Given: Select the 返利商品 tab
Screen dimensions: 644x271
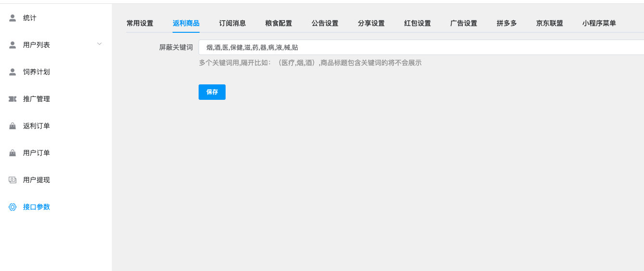Looking at the screenshot, I should coord(186,23).
